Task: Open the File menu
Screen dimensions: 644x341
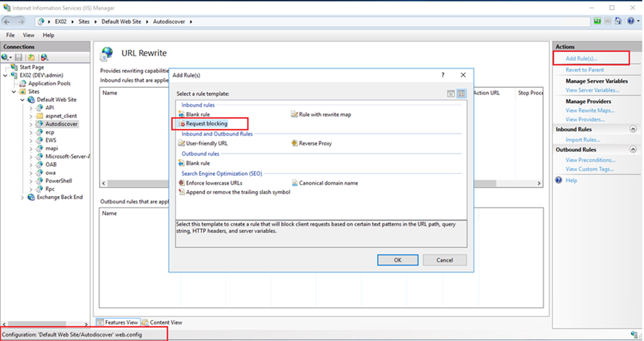Action: 10,35
